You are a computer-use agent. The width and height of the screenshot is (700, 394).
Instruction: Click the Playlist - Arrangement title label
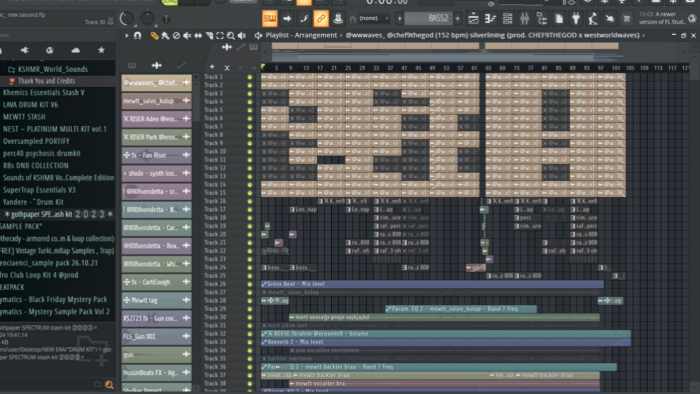[301, 35]
